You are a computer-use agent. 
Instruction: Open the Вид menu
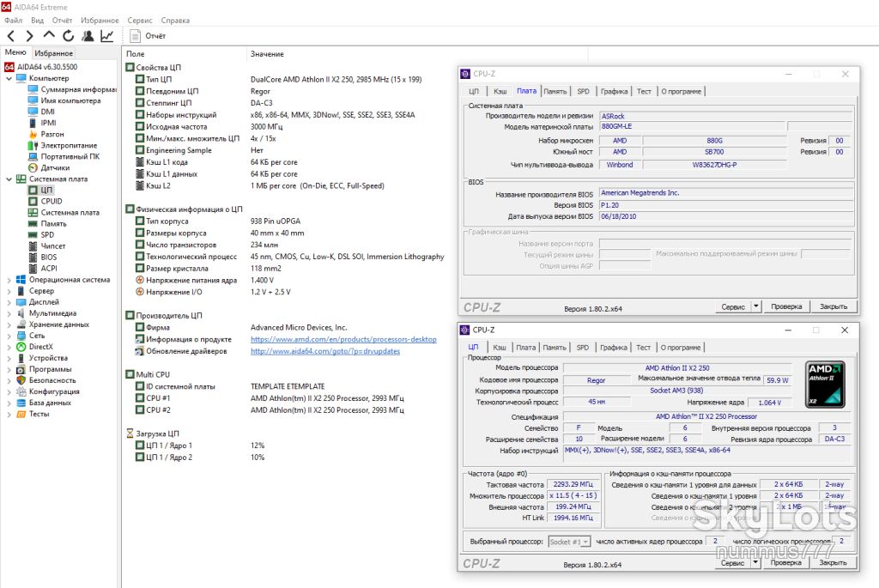coord(38,21)
